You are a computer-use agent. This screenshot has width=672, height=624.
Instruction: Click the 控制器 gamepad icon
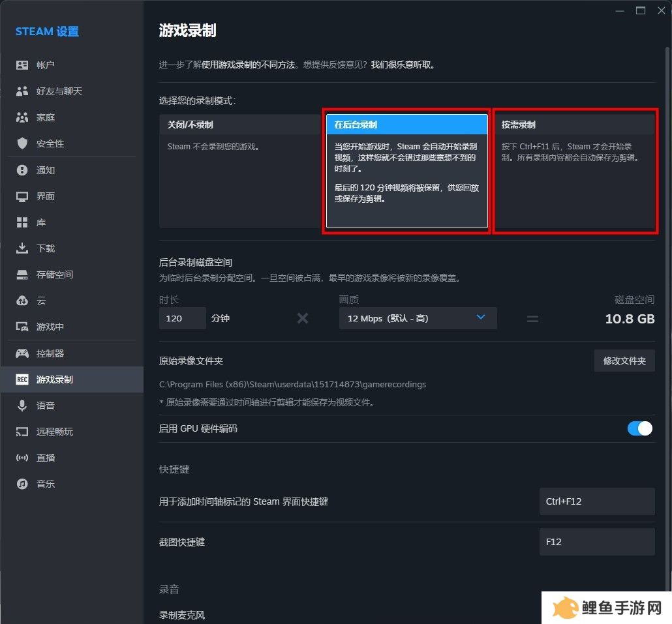[22, 353]
